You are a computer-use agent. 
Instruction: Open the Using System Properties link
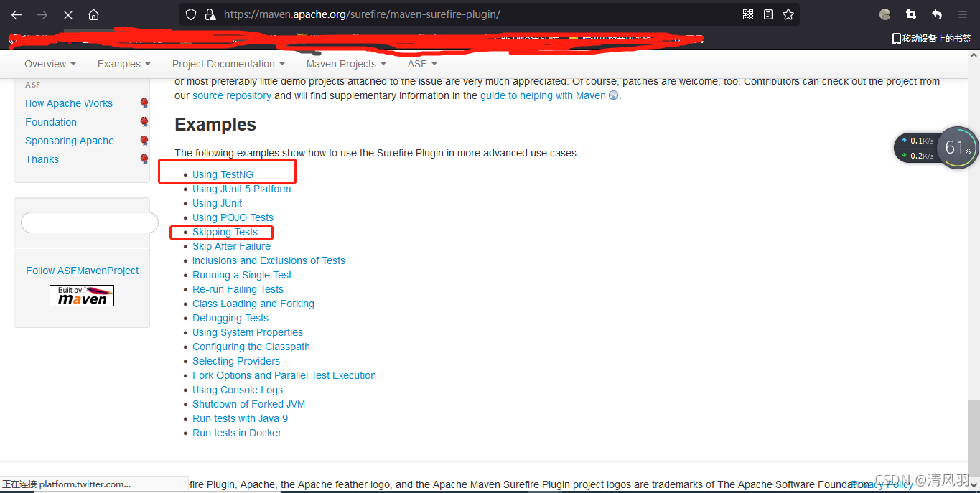tap(248, 332)
